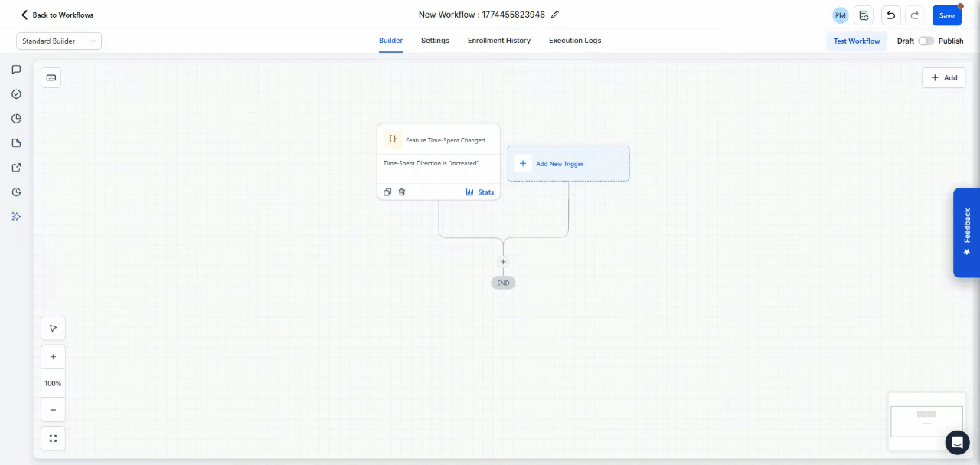Add a step with the plus node above END

point(503,262)
